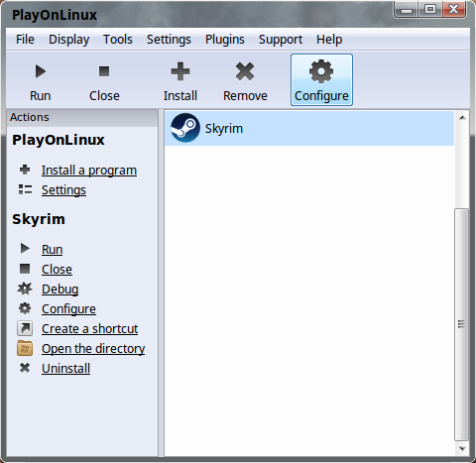Click the Install a program link
This screenshot has width=476, height=463.
[89, 171]
